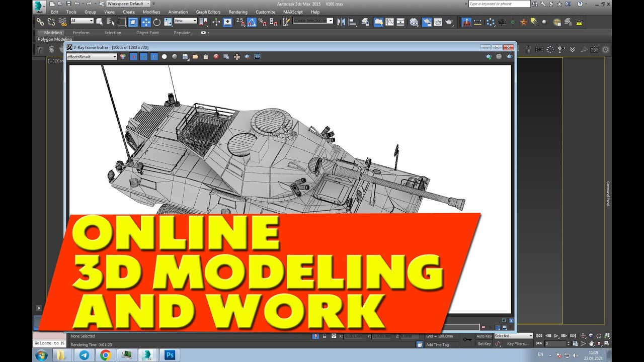Open the Curve Editor icon
The image size is (644, 362).
point(390,22)
